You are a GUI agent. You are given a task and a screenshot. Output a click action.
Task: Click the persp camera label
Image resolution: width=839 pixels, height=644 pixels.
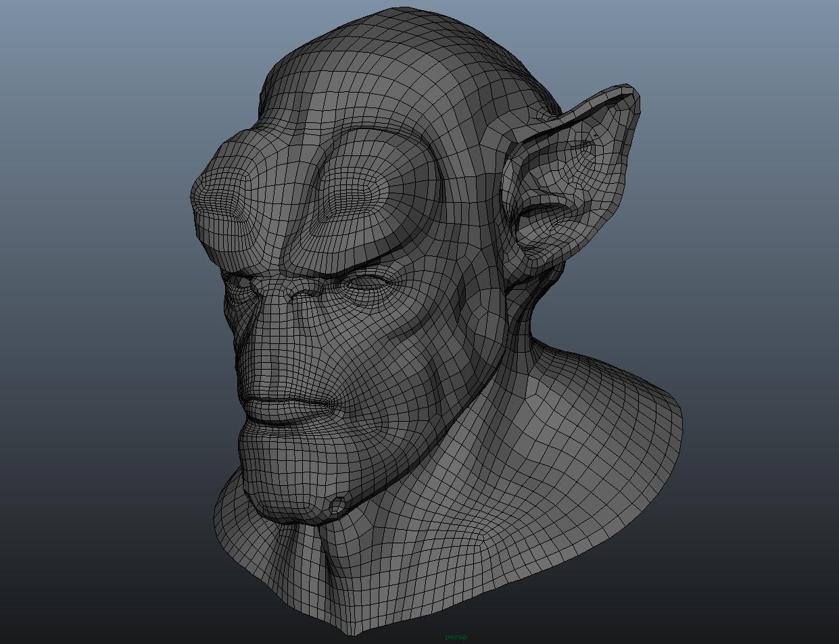coord(456,635)
